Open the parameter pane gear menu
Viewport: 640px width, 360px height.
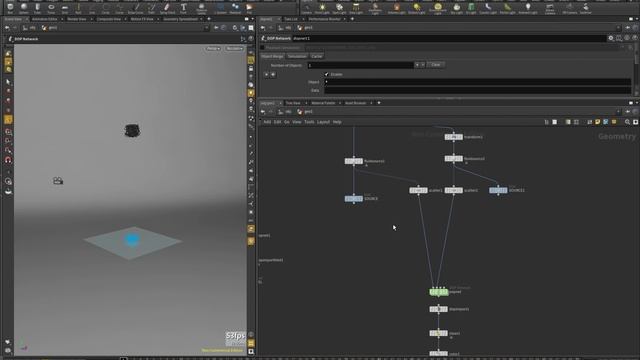point(611,38)
